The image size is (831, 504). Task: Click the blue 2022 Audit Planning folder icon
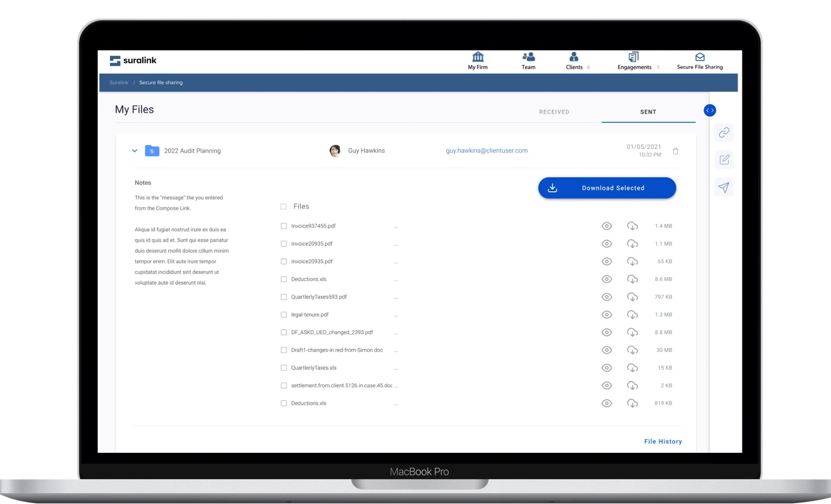[x=152, y=151]
